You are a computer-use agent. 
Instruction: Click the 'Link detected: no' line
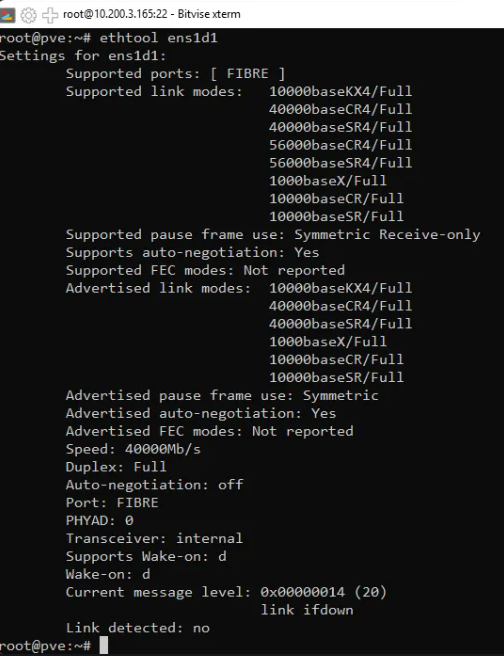[138, 628]
